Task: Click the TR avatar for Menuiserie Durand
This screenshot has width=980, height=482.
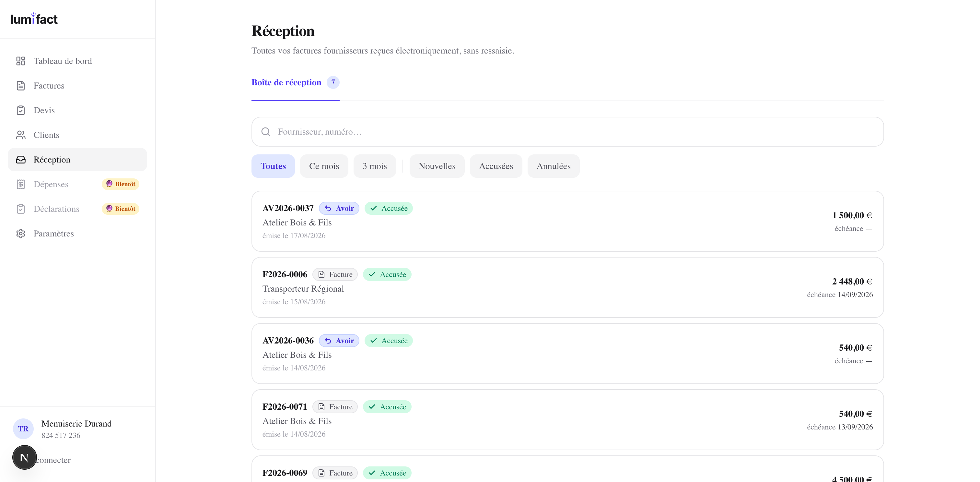Action: 23,429
